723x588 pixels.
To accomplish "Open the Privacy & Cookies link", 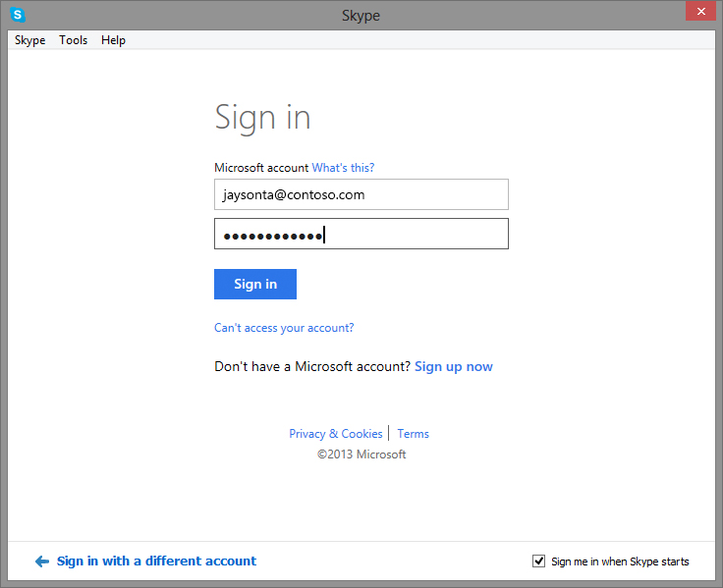I will (336, 434).
